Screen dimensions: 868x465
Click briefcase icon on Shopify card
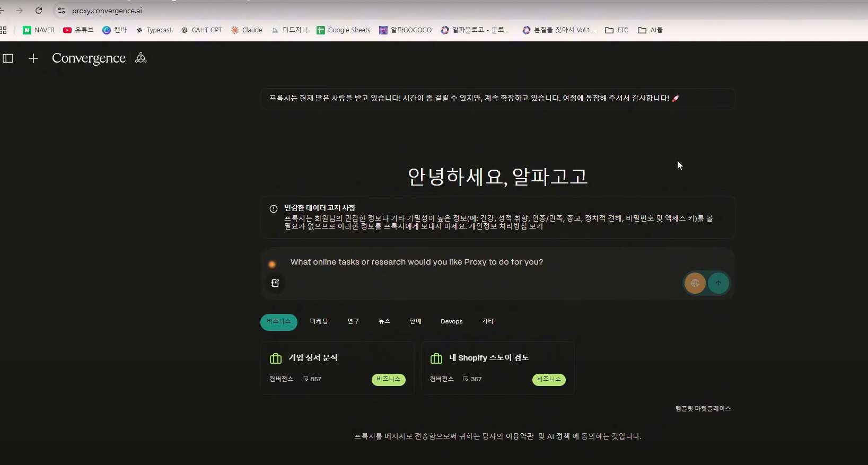click(436, 358)
